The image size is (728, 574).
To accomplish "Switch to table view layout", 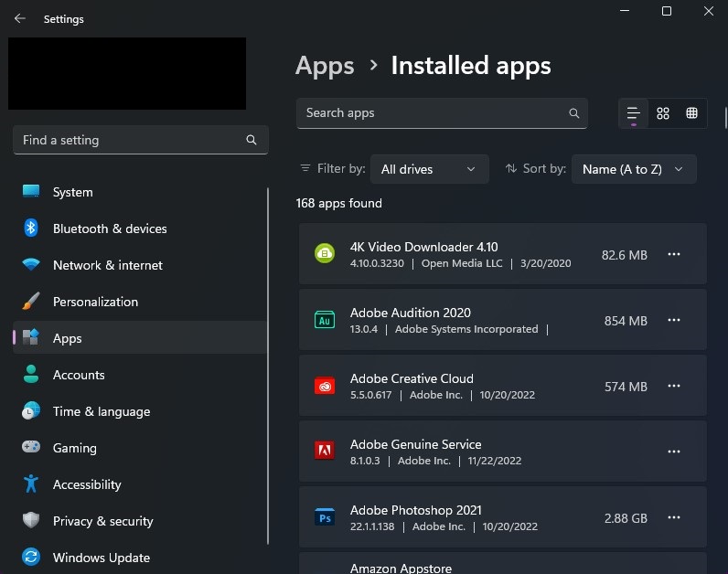I will click(691, 113).
